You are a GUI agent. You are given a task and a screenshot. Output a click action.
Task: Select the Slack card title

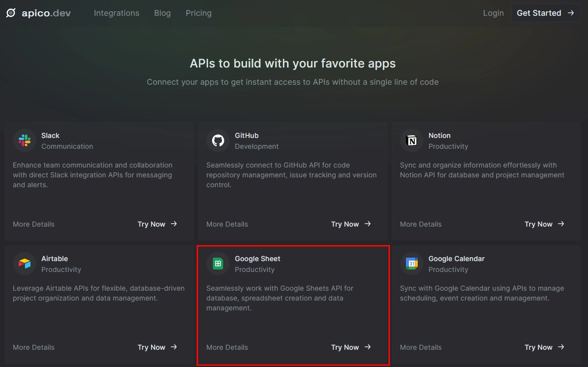pyautogui.click(x=50, y=135)
